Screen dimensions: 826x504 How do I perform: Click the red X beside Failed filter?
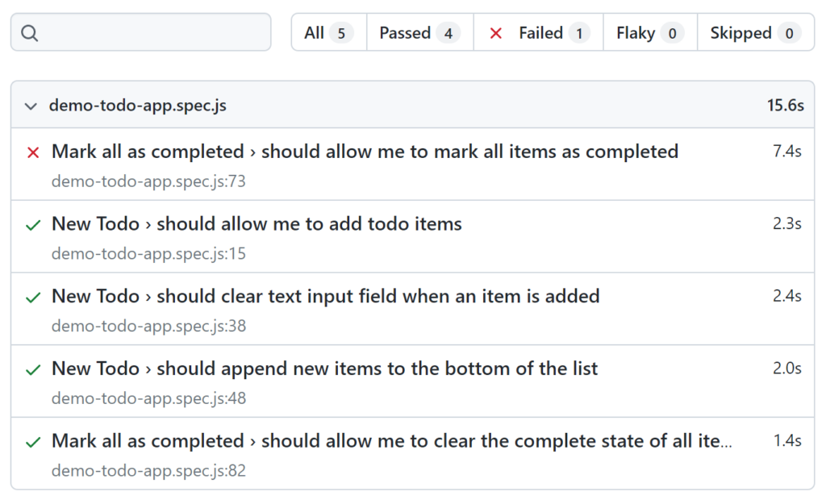click(x=496, y=33)
